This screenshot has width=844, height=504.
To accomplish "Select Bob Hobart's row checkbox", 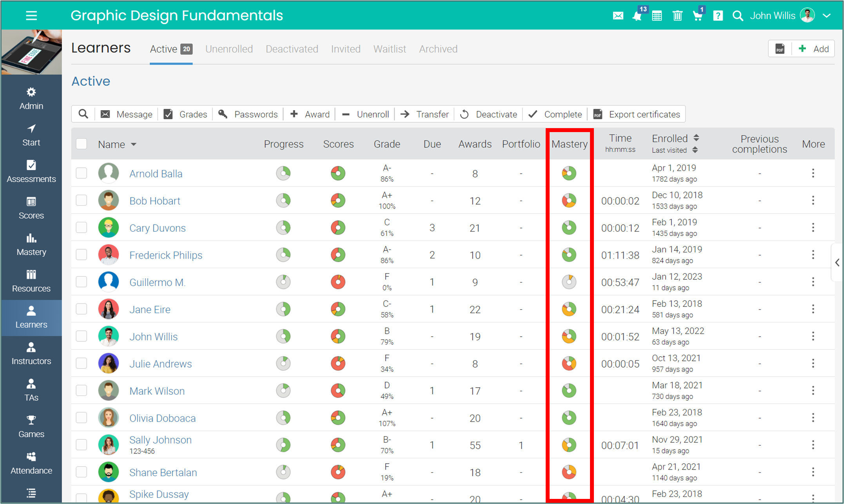I will tap(82, 200).
